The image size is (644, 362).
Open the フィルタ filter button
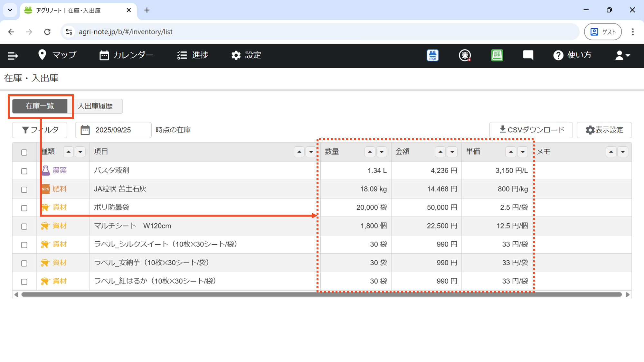(x=40, y=130)
